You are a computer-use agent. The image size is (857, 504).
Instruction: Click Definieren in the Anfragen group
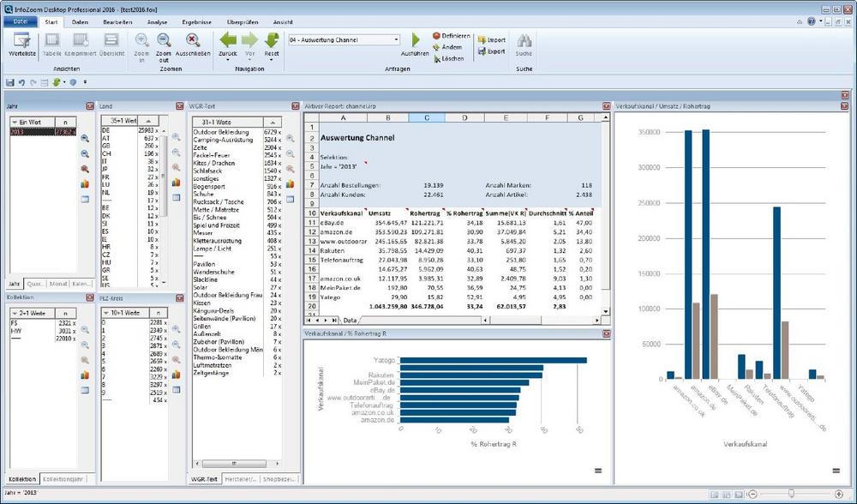point(452,35)
